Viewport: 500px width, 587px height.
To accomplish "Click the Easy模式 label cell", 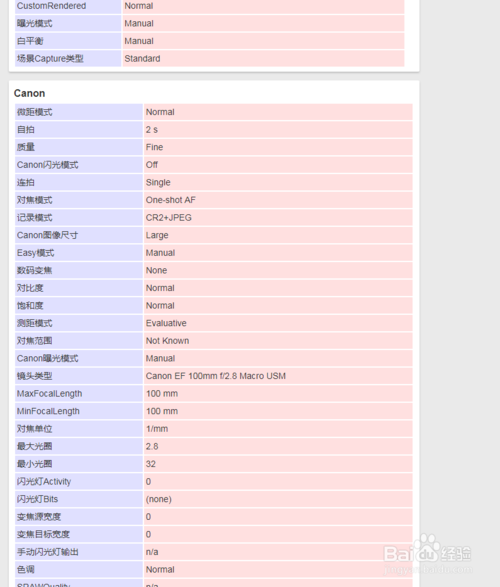I will pos(79,253).
